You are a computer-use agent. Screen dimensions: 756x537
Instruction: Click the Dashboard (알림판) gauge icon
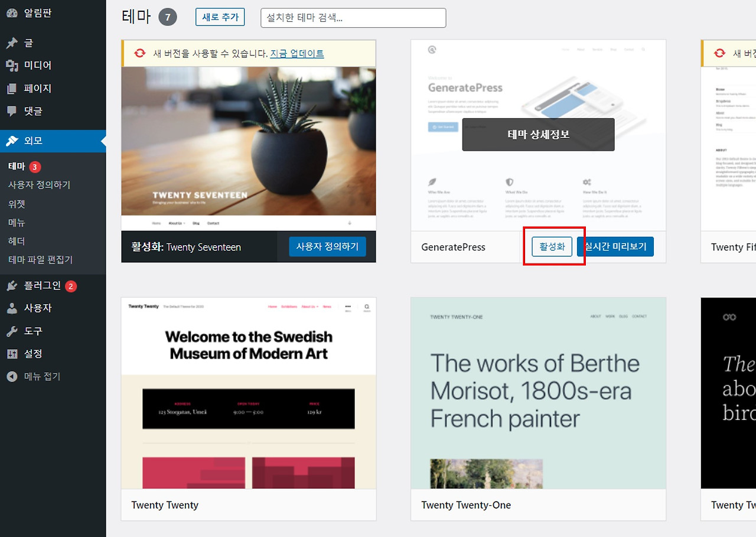coord(12,12)
